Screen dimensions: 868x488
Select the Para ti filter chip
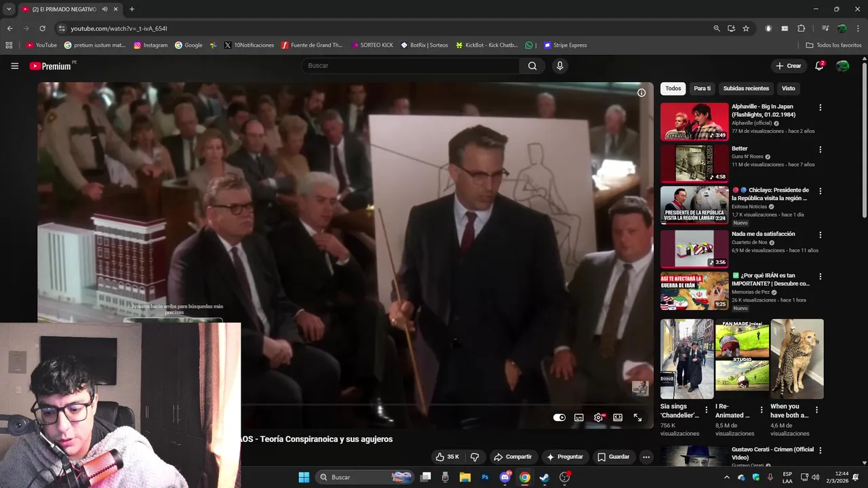(x=703, y=88)
